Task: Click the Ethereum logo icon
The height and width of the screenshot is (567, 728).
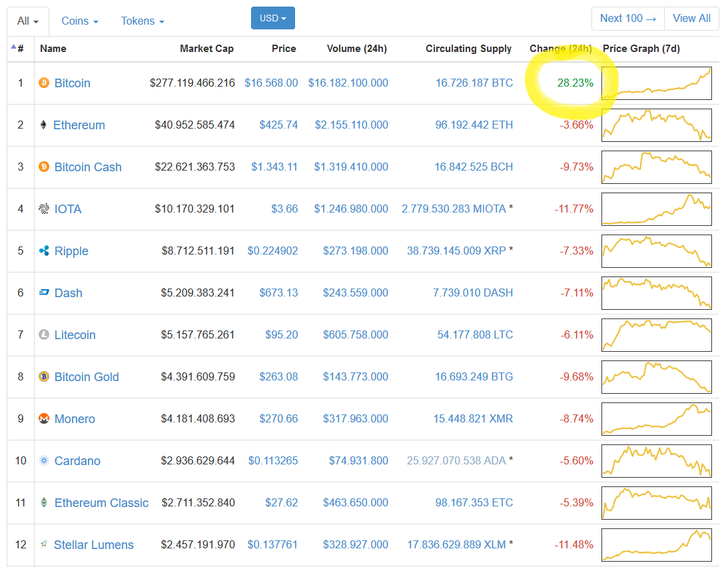Action: click(x=44, y=125)
